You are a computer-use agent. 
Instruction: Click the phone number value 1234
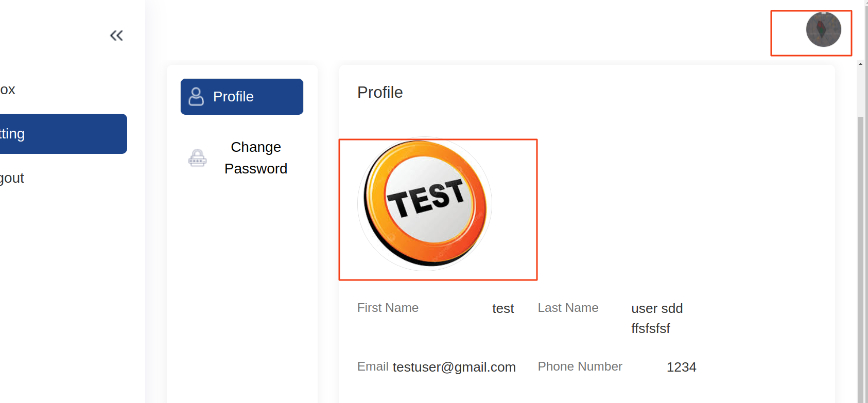(681, 367)
